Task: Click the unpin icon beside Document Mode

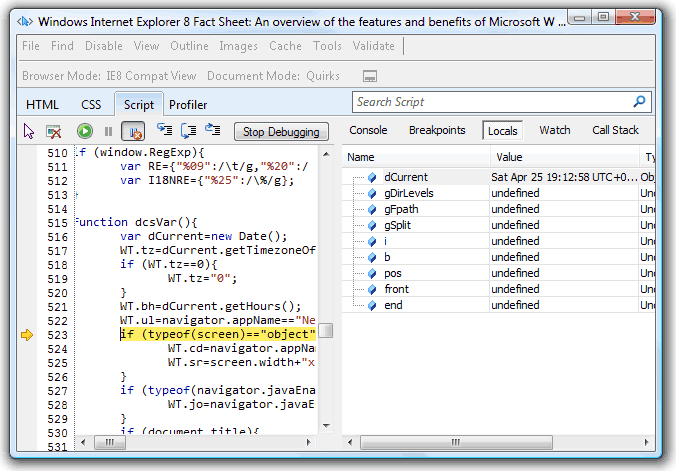Action: (x=370, y=76)
